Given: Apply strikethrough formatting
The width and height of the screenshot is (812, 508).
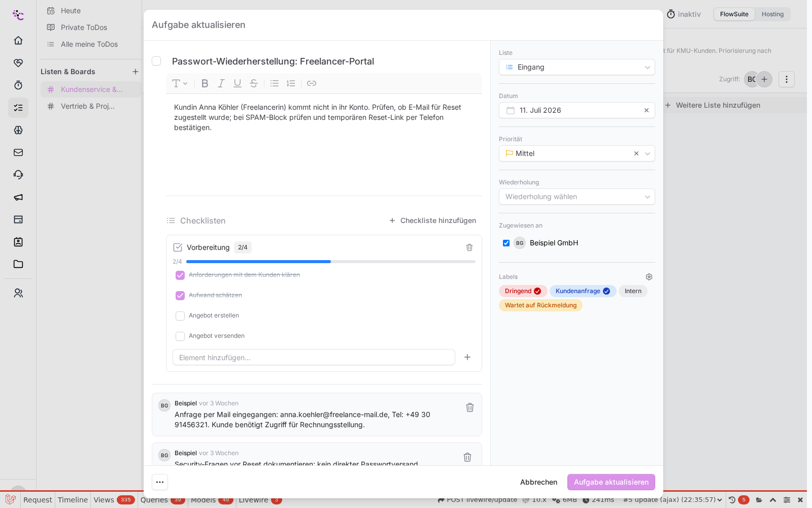Looking at the screenshot, I should tap(254, 83).
